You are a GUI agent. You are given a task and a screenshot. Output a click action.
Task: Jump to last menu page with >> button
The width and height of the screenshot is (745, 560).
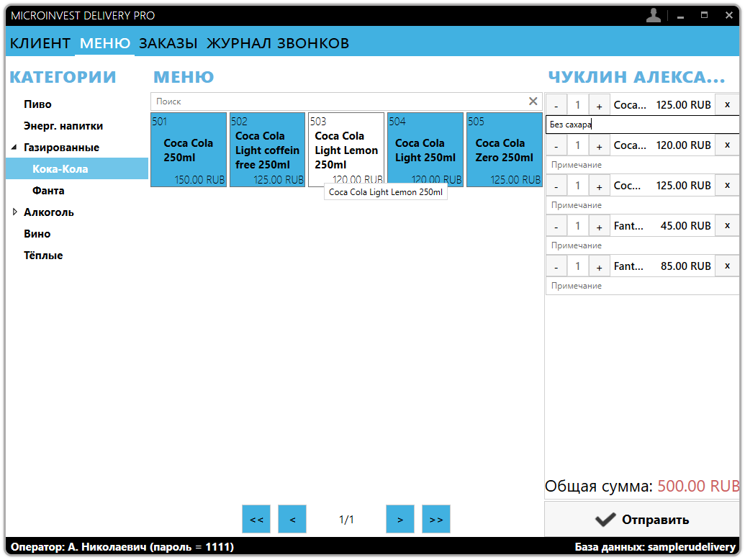pos(436,519)
